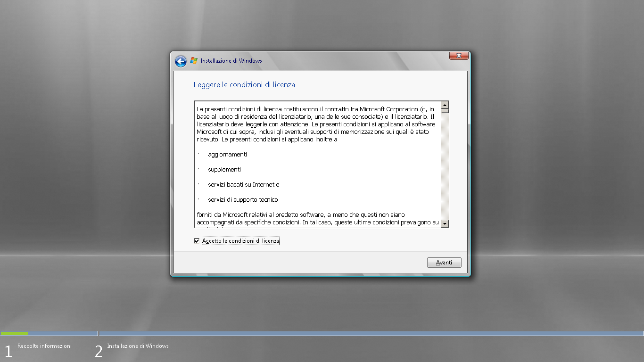
Task: Click the Avanti button to continue
Action: click(444, 263)
